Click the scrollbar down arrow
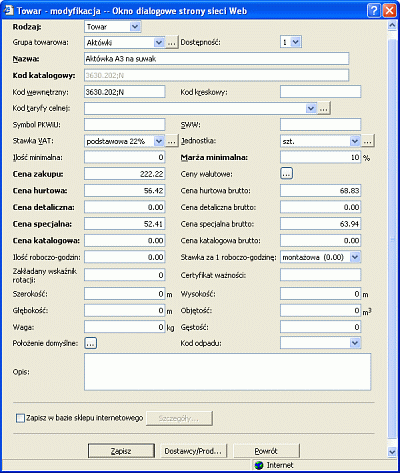Screen dimensions: 400x473 (x=392, y=452)
